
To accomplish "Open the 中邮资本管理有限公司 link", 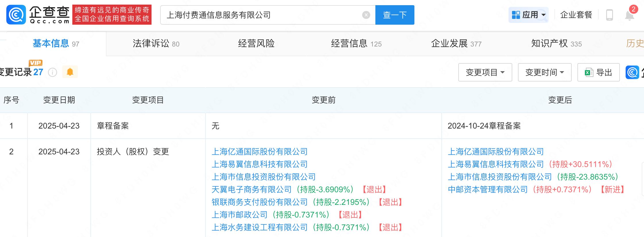I will 488,189.
